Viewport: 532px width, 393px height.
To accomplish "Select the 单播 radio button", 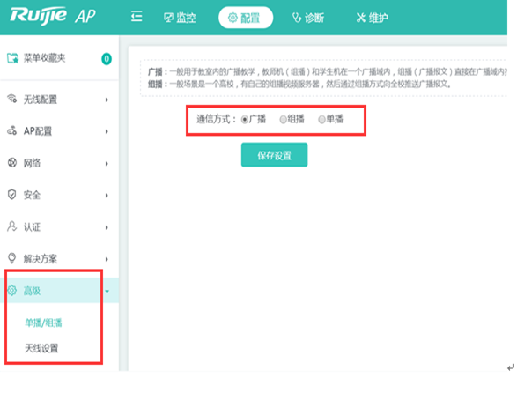I will click(x=322, y=119).
